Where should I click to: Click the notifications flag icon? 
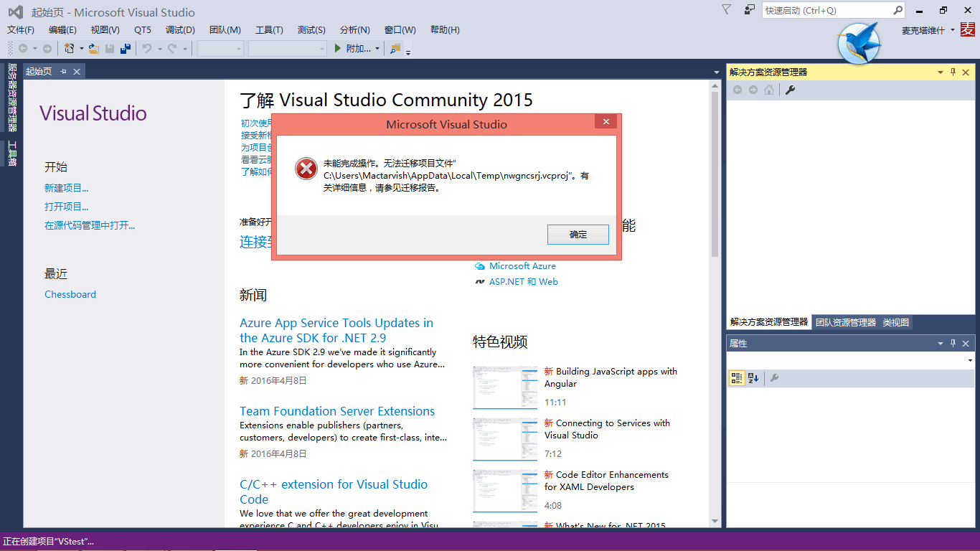(x=727, y=9)
